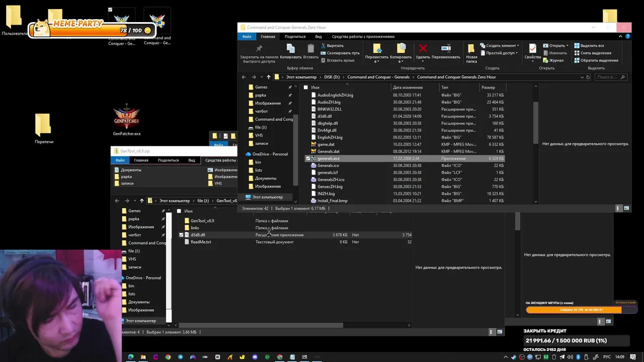Select OneDrive - Personal in Zero Hour sidebar
Viewport: 644px width, 362px height.
[x=270, y=154]
